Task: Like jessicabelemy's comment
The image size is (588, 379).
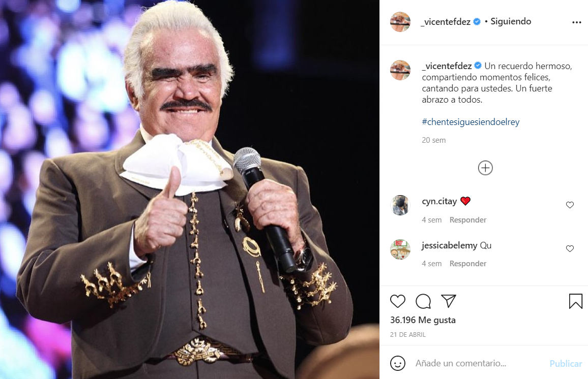Action: pyautogui.click(x=570, y=248)
